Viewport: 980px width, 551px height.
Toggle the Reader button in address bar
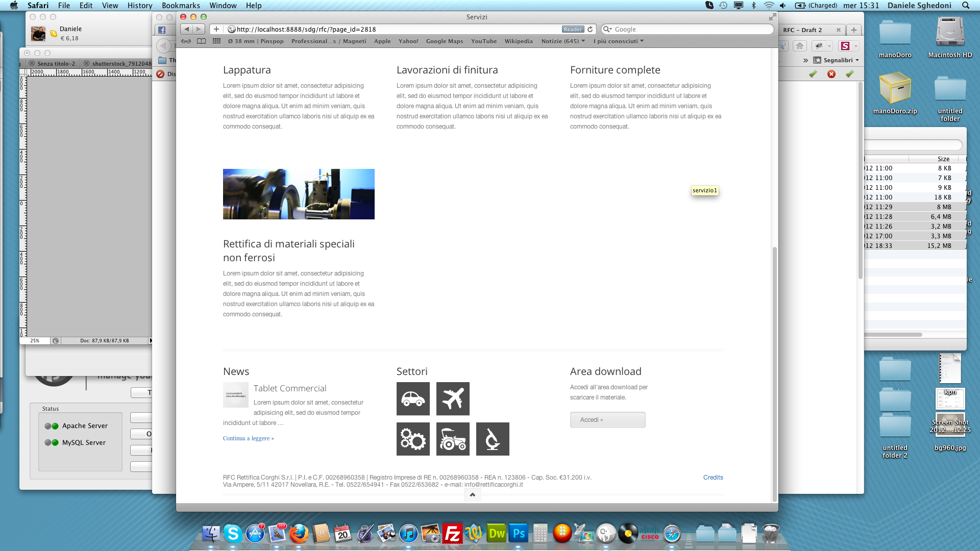pyautogui.click(x=573, y=29)
